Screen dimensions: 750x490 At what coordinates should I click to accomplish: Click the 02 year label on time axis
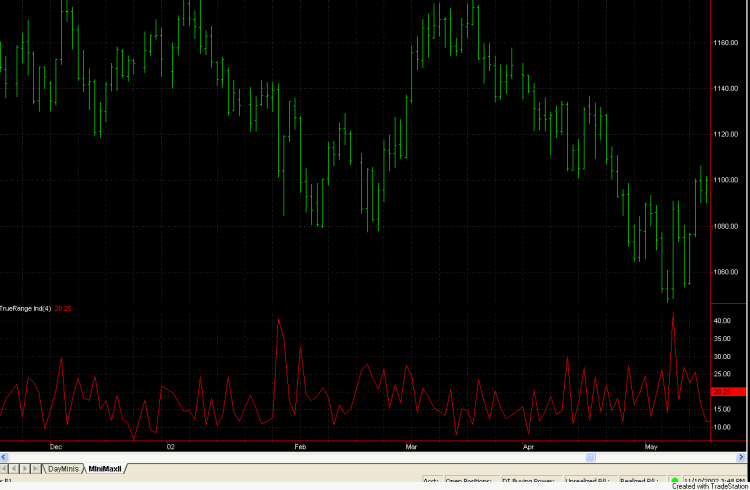coord(171,447)
